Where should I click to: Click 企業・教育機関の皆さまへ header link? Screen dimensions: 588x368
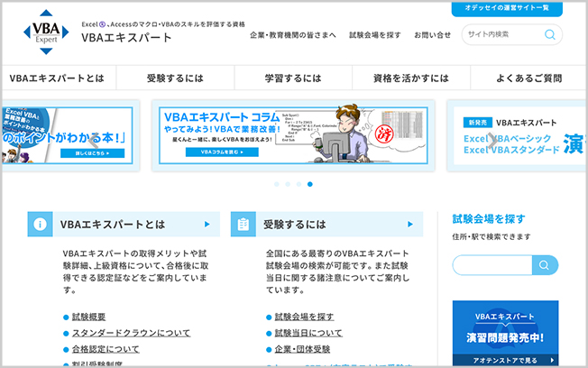click(293, 35)
